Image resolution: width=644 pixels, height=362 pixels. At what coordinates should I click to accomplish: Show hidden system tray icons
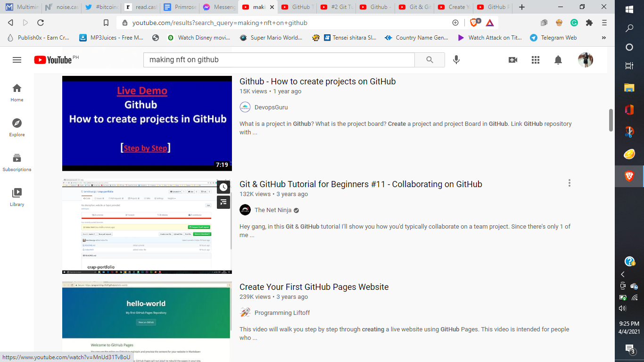pos(623,274)
